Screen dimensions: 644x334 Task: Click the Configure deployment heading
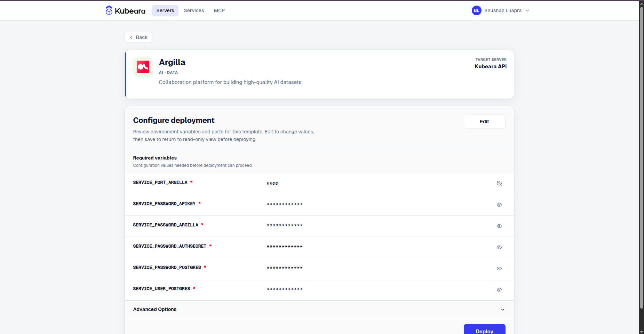click(174, 121)
